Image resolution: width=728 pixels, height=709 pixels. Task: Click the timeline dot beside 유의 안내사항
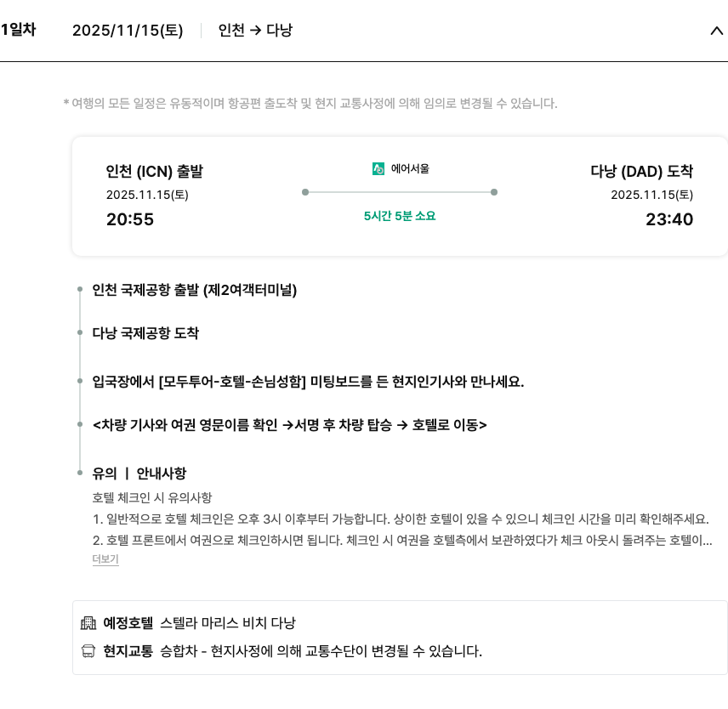tap(80, 473)
